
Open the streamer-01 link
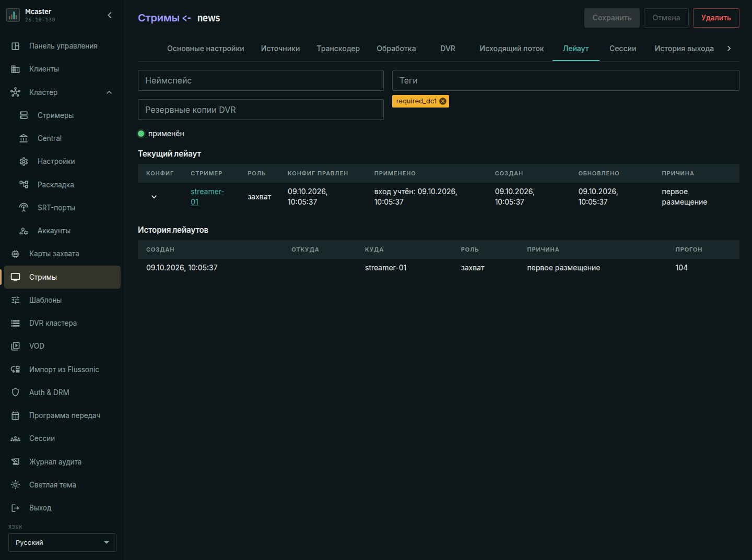tap(207, 197)
